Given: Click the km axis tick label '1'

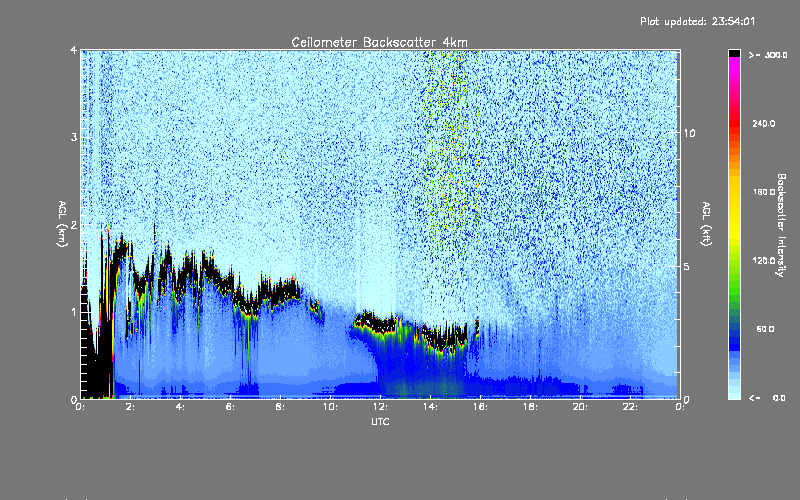Looking at the screenshot, I should pos(74,312).
